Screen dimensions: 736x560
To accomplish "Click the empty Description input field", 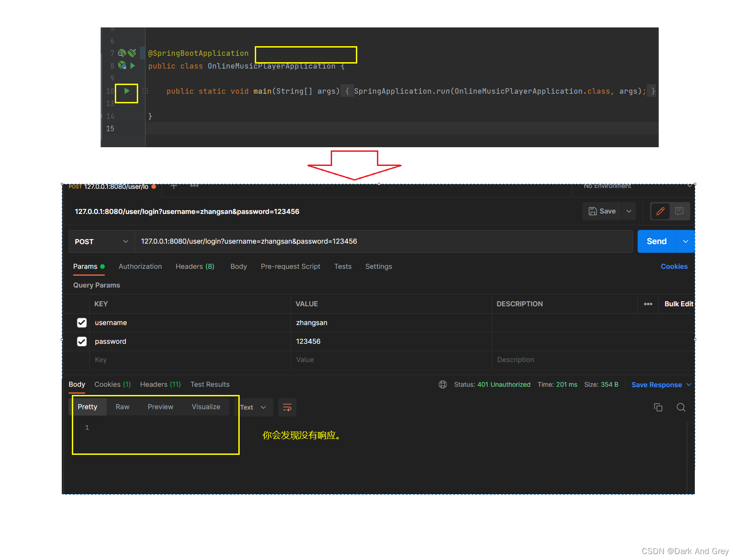I will click(593, 360).
